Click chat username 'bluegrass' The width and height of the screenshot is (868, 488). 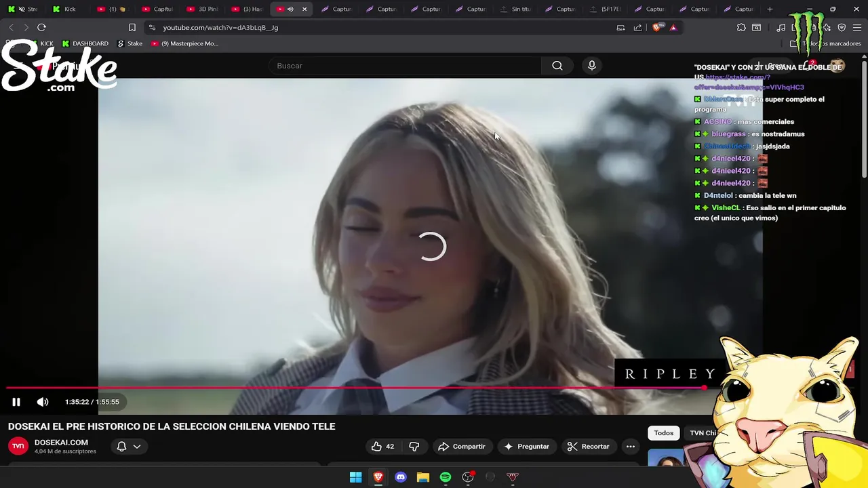(x=728, y=134)
